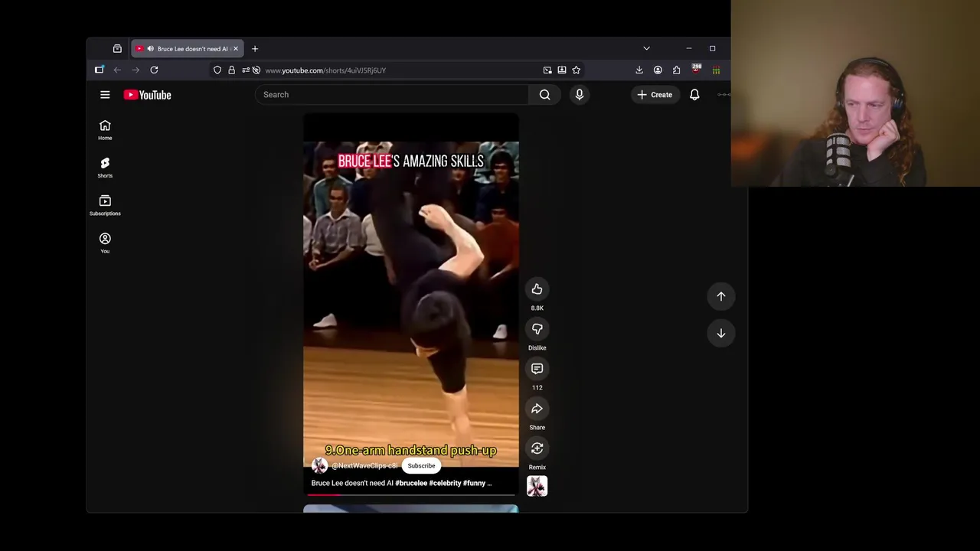Screen dimensions: 980x551
Task: Open the #celebrity hashtag link
Action: click(x=445, y=483)
